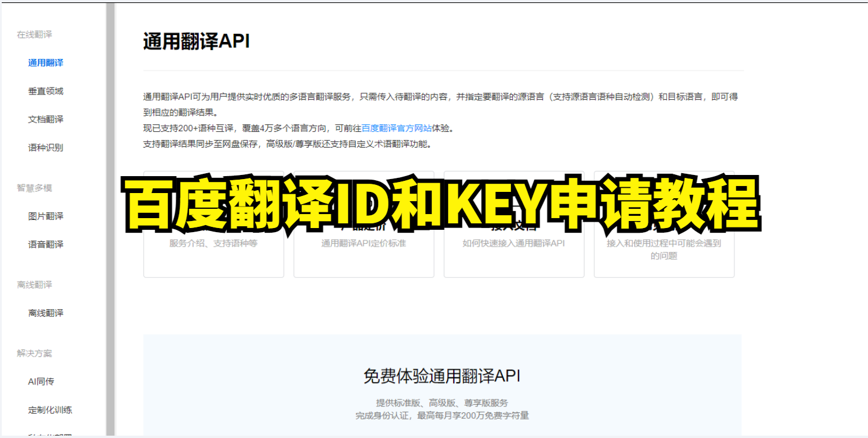Open the 语种识别 sidebar entry
This screenshot has height=438, width=868.
click(x=45, y=148)
